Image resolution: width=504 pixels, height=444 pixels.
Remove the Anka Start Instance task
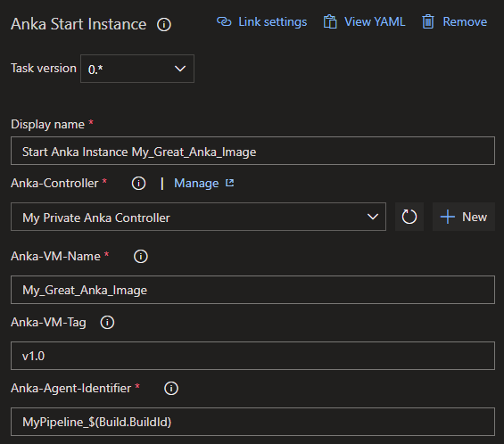click(x=454, y=22)
